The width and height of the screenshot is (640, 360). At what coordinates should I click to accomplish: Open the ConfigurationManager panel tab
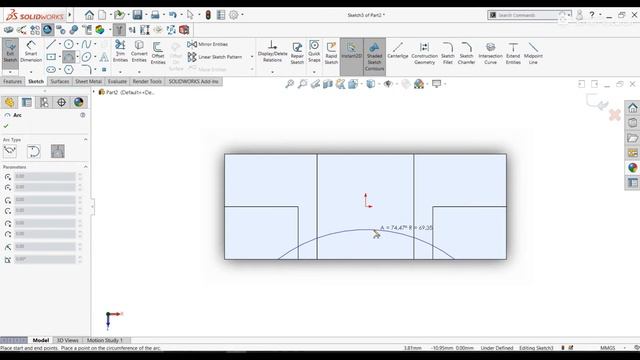click(44, 102)
